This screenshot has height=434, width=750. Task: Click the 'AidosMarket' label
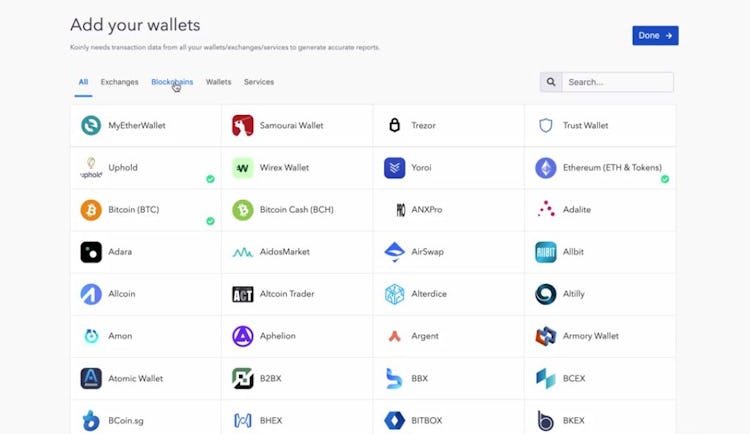point(285,252)
